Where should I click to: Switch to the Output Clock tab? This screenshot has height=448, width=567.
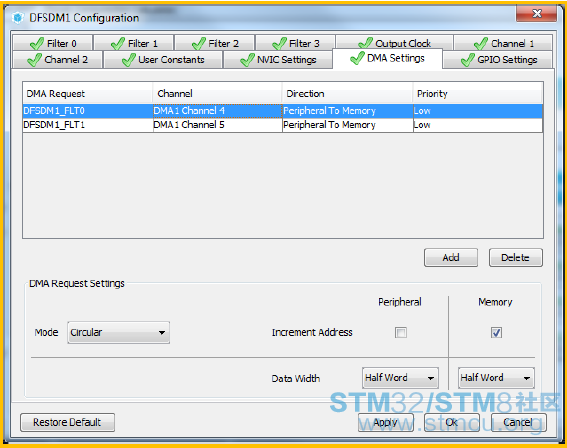pos(395,43)
